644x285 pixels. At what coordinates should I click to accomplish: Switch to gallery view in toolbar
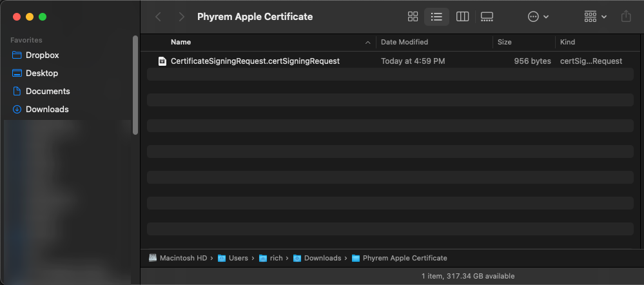487,17
